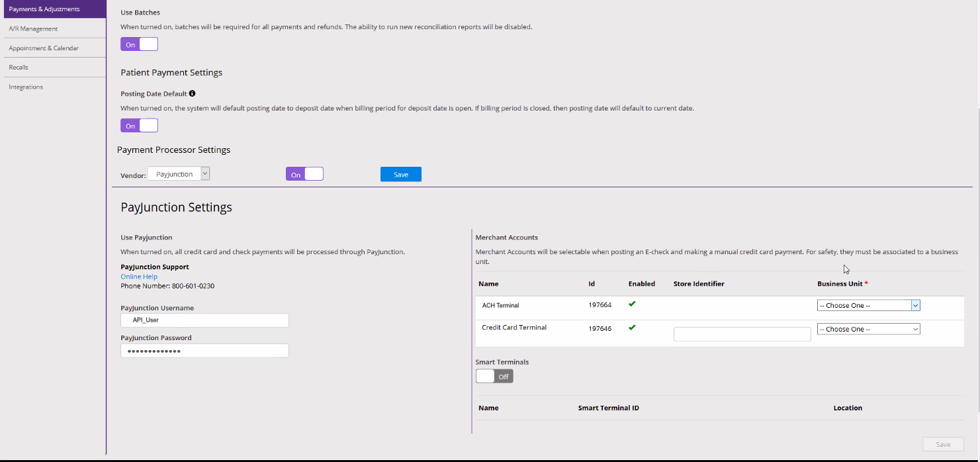Open PayJunction Online Help link
This screenshot has height=462, width=980.
click(139, 277)
